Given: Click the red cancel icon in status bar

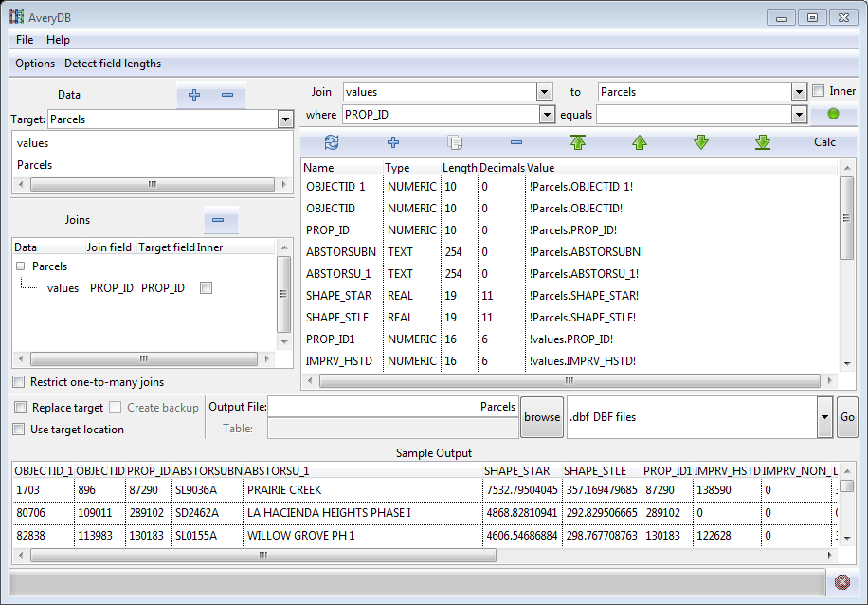Looking at the screenshot, I should coord(842,581).
